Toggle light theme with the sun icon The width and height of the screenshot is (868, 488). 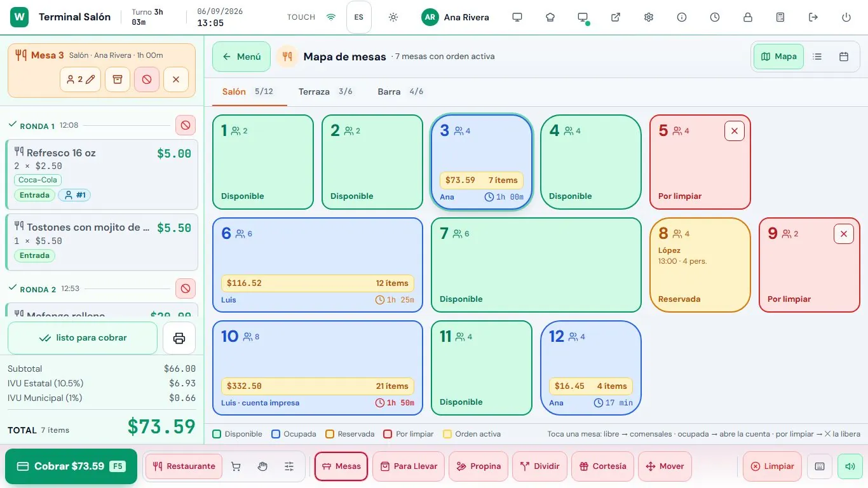(x=393, y=17)
